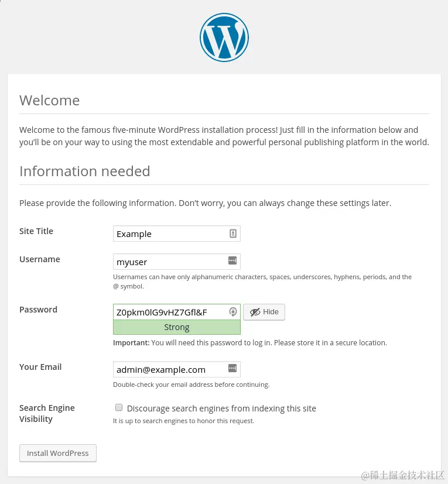Click the 'Welcome to the famous five-minute' paragraph
The height and width of the screenshot is (484, 448).
pyautogui.click(x=224, y=136)
